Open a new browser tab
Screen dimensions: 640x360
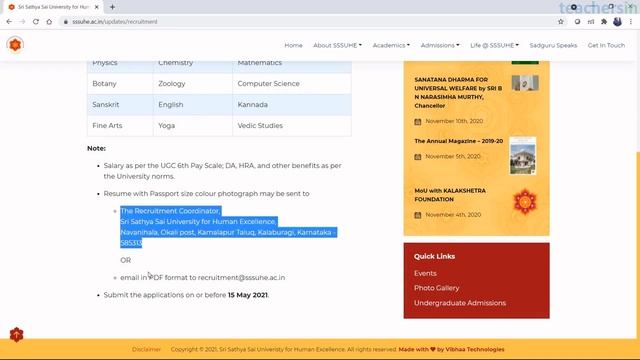click(112, 7)
